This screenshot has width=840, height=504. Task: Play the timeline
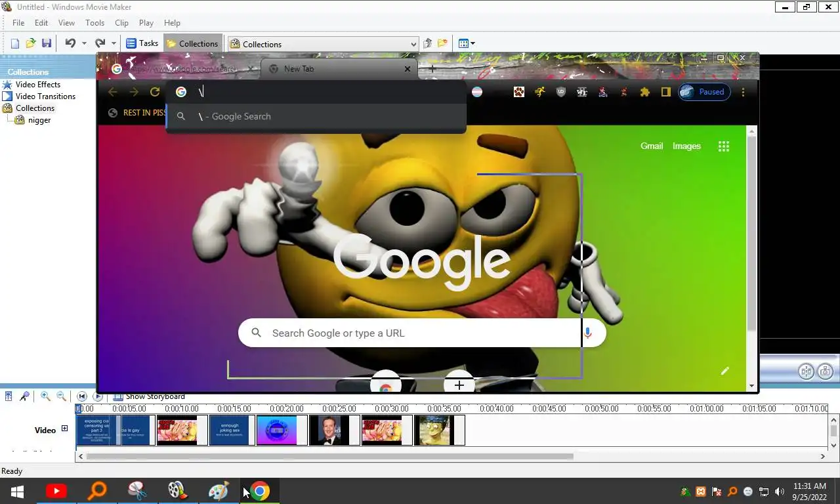[x=98, y=396]
